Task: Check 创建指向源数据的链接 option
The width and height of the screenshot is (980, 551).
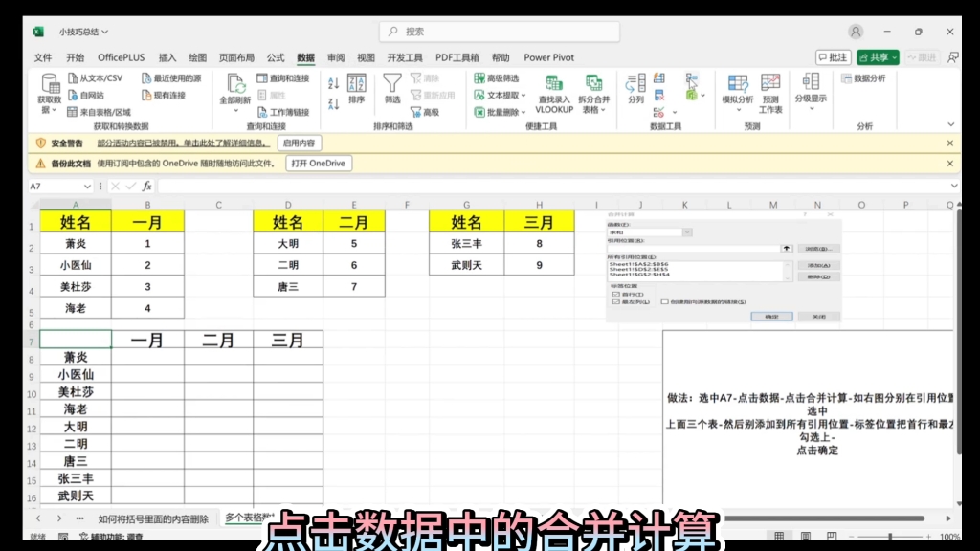Action: [663, 302]
